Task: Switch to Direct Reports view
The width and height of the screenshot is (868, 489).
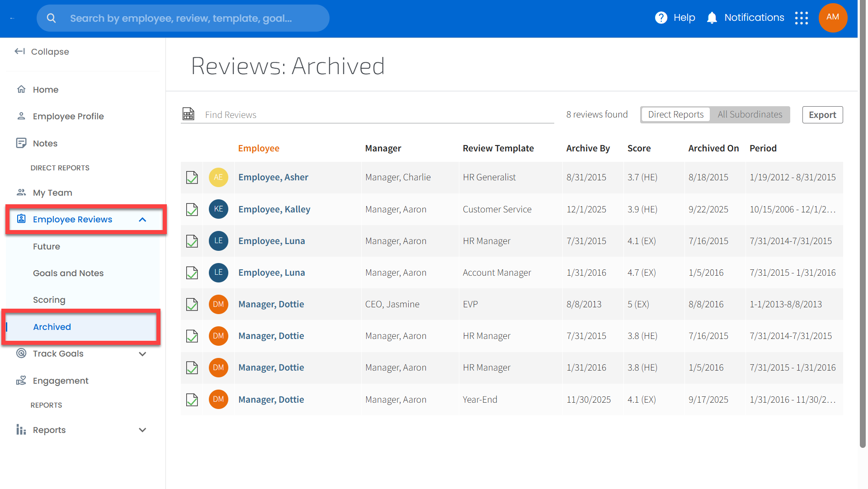Action: pyautogui.click(x=675, y=115)
